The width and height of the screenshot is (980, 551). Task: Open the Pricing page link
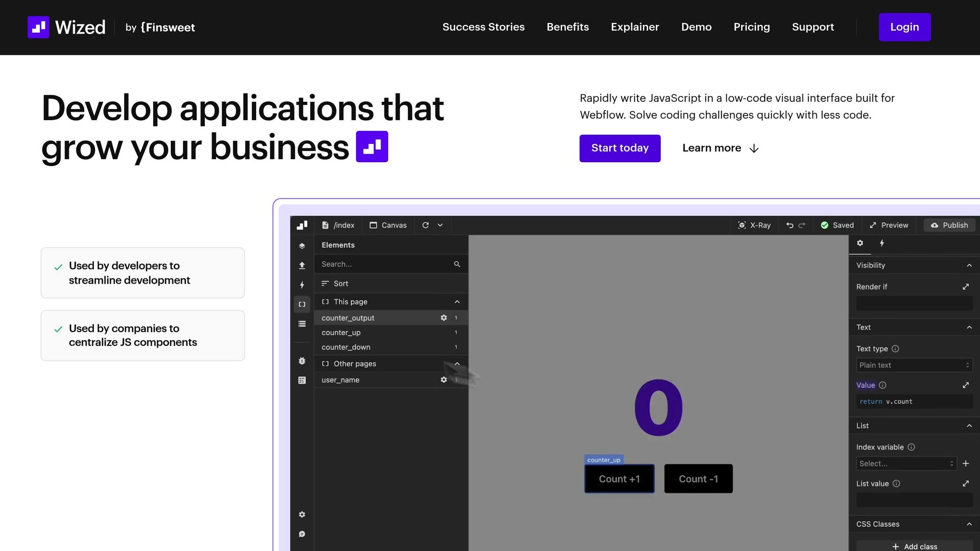[x=752, y=27]
